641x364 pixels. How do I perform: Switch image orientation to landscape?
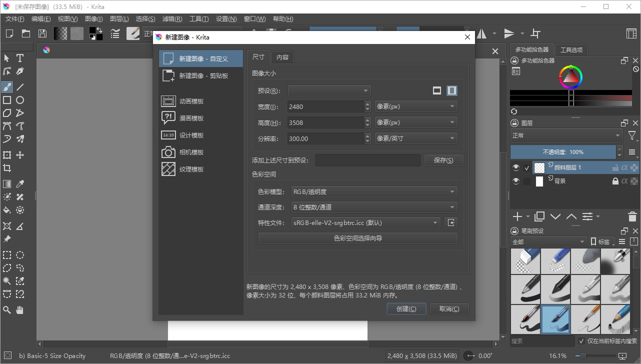click(437, 90)
